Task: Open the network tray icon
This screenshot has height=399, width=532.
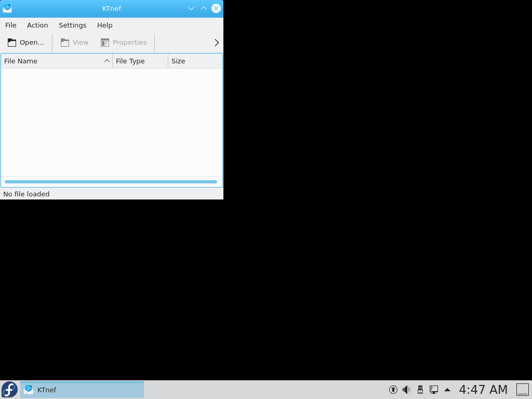Action: point(434,390)
